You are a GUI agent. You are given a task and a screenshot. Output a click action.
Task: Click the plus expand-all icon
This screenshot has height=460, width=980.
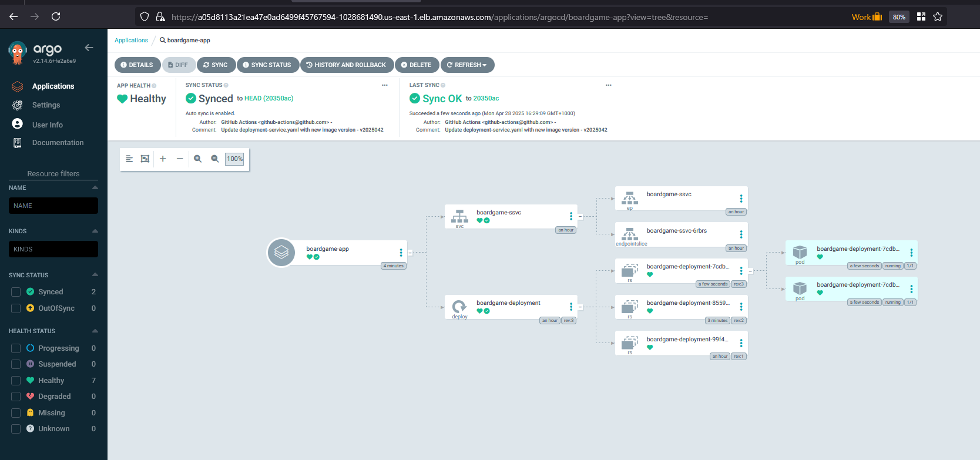click(163, 159)
